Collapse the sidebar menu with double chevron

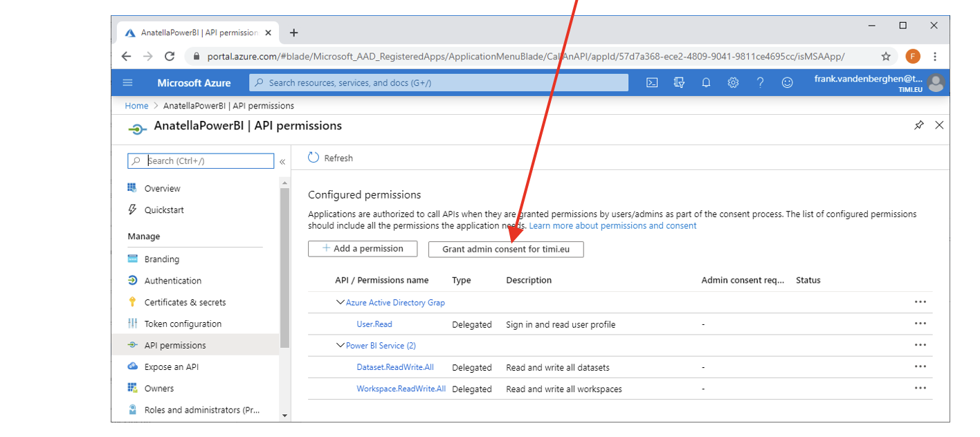[282, 161]
